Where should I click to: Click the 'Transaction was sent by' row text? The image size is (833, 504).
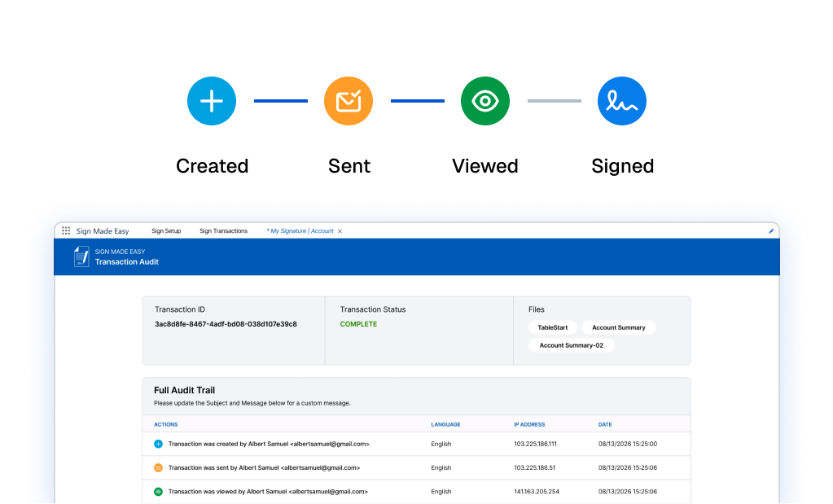pos(264,468)
